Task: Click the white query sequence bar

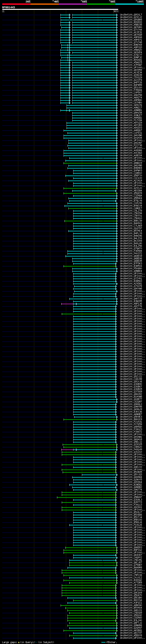Action: pyautogui.click(x=60, y=10)
